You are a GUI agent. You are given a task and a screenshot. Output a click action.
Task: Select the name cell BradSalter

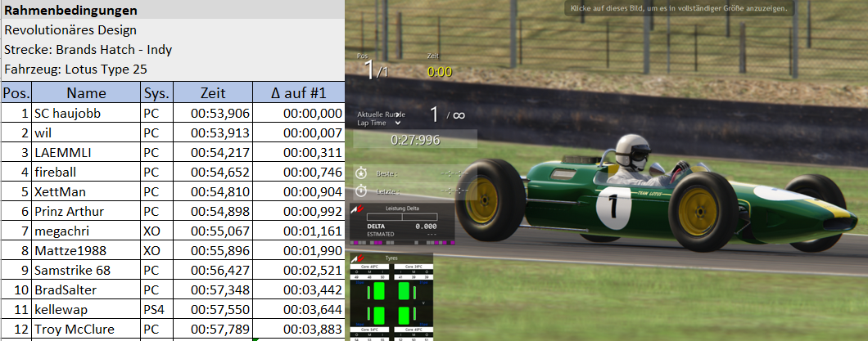point(86,290)
